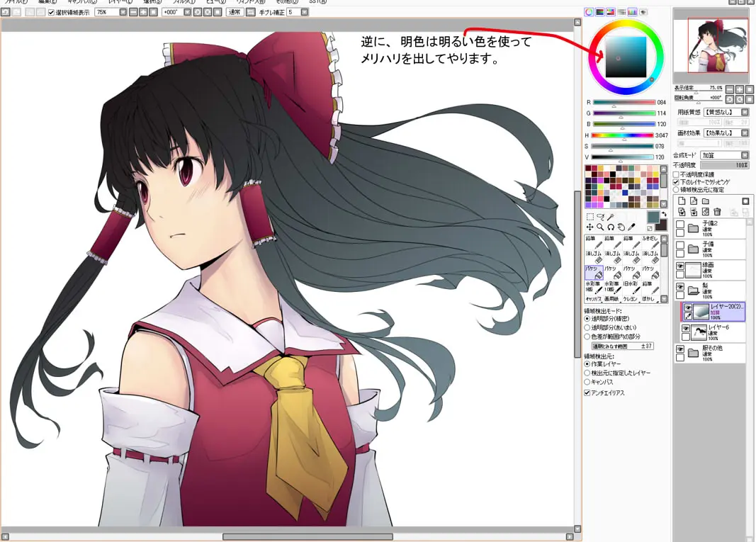Show the color wheel panel toggle
This screenshot has height=542, width=756.
(x=589, y=12)
